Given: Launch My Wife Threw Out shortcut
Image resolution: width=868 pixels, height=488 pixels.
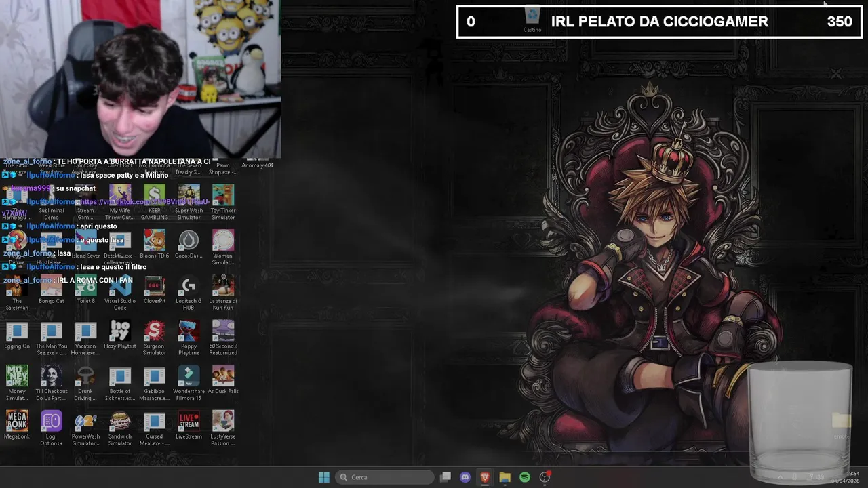Looking at the screenshot, I should (x=120, y=202).
